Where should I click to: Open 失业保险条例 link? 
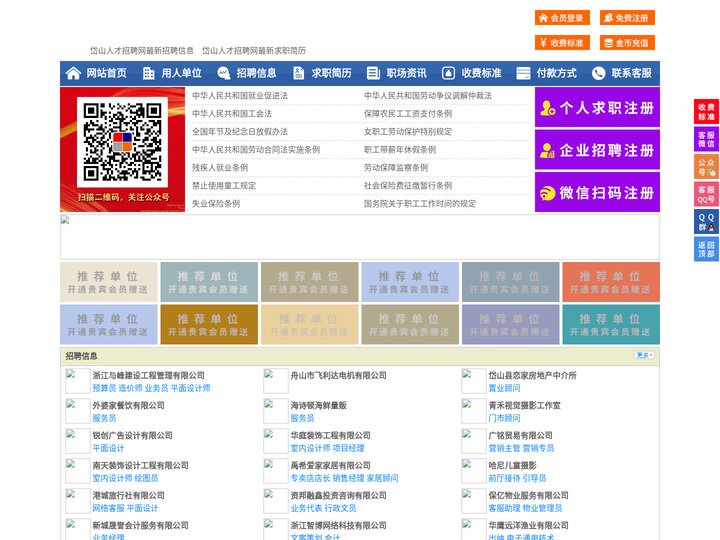pyautogui.click(x=216, y=203)
